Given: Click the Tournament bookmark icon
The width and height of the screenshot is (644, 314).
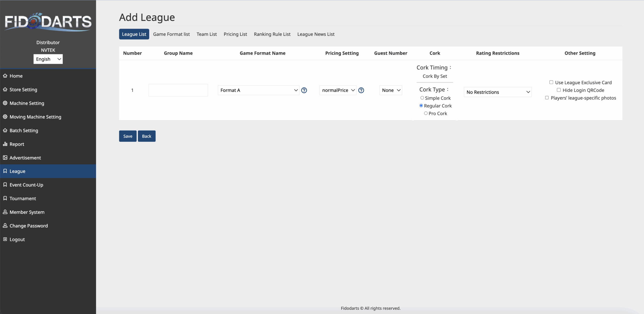Looking at the screenshot, I should 5,198.
